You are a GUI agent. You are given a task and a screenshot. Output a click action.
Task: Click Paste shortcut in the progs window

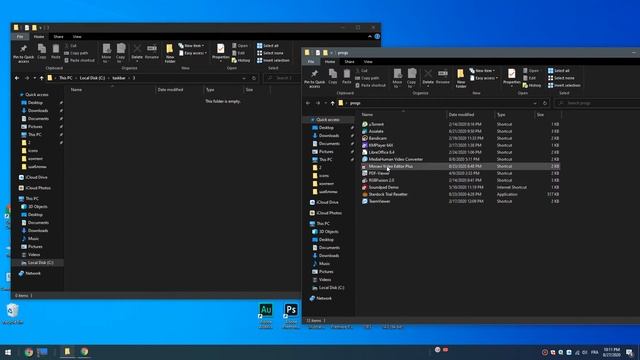[370, 85]
